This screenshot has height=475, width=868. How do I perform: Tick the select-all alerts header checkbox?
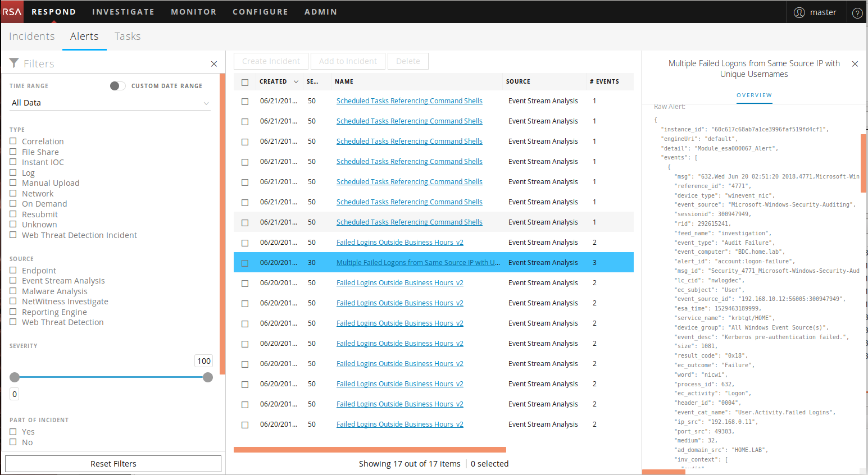coord(245,83)
